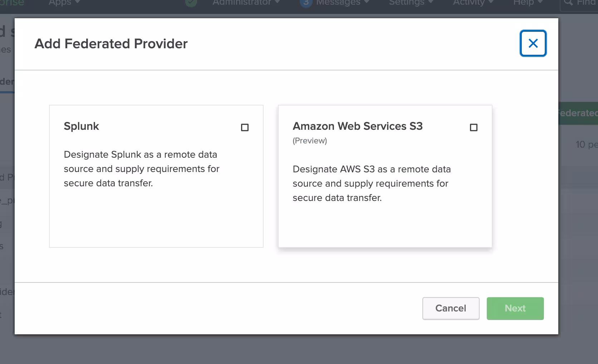The height and width of the screenshot is (364, 598).
Task: Open the Settings menu
Action: click(x=411, y=3)
